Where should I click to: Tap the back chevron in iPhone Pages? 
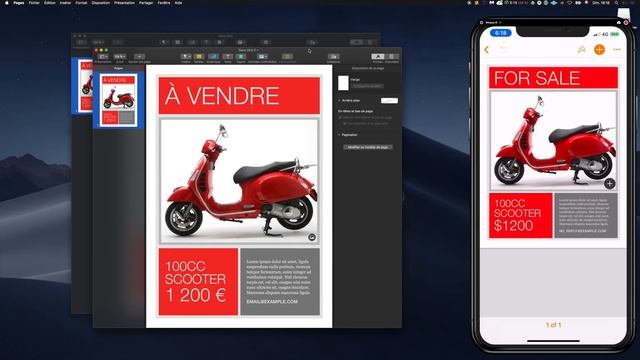tap(487, 50)
